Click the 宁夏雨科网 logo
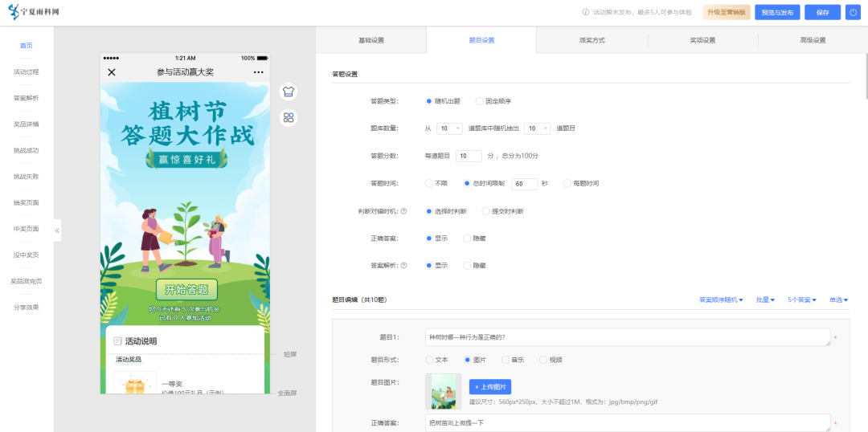Screen dimensions: 868x432 click(x=33, y=12)
